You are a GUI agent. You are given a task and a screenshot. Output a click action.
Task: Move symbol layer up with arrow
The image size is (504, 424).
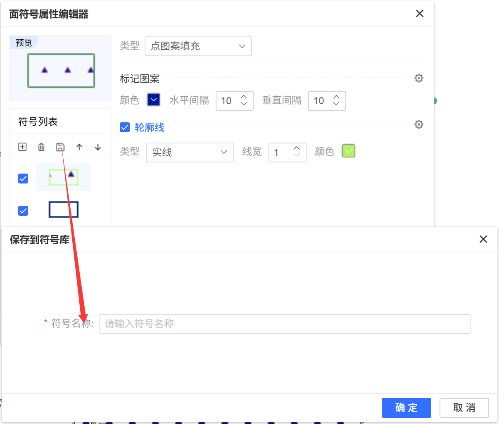[x=79, y=147]
